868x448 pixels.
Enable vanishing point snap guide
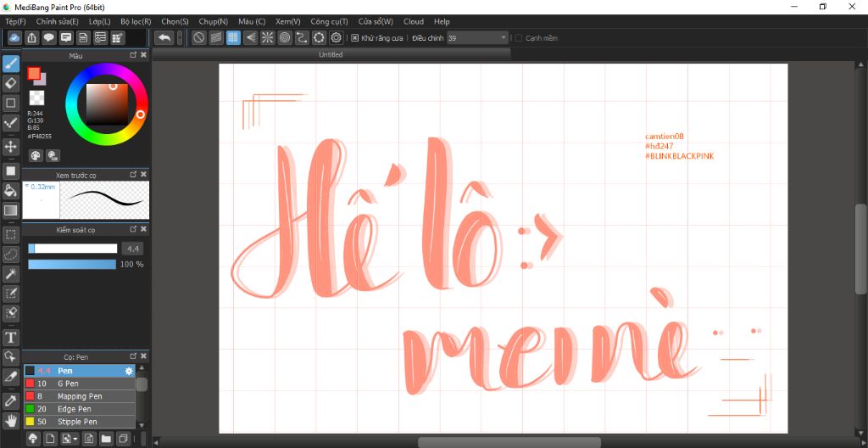pyautogui.click(x=250, y=37)
